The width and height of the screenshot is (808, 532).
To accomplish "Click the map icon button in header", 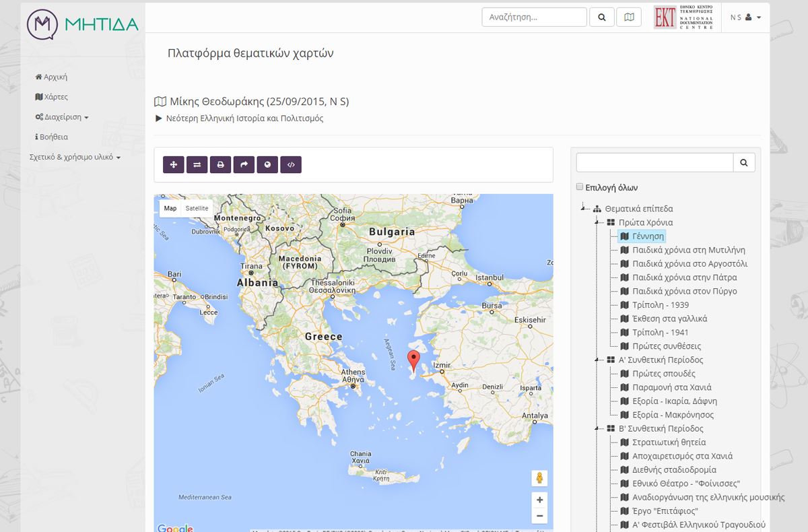I will pos(628,18).
